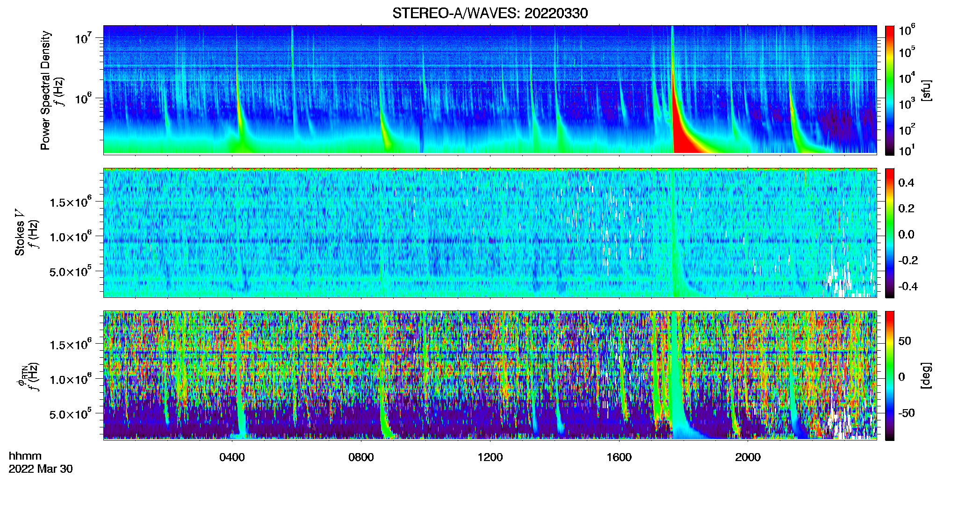Click the 0.2 value on the Stokes colorbar
Viewport: 980px width, 505px height.
click(x=906, y=209)
